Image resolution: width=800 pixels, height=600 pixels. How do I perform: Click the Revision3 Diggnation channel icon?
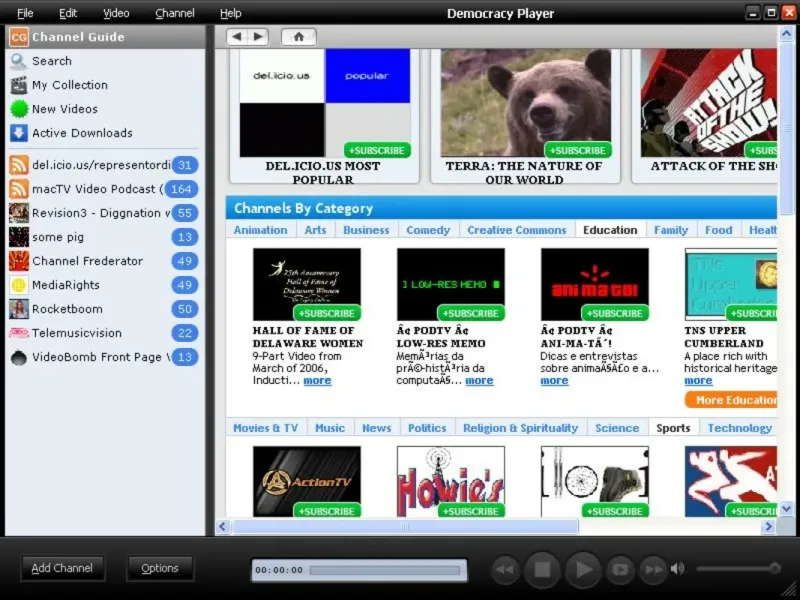click(x=19, y=213)
